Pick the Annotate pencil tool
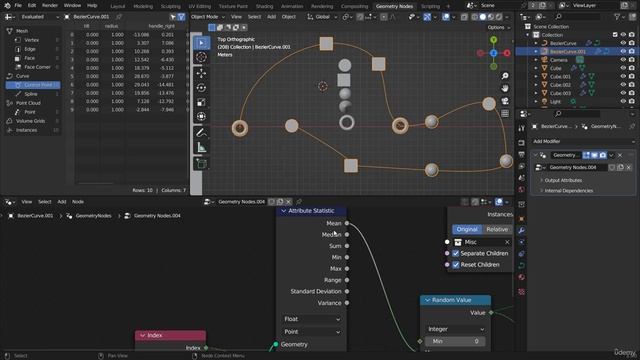The image size is (640, 360). tap(201, 133)
